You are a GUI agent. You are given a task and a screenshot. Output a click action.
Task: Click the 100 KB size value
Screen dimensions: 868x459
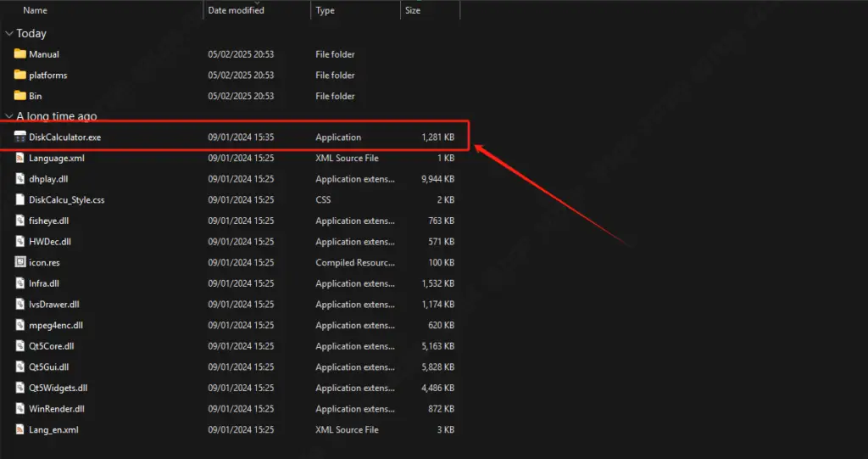pyautogui.click(x=441, y=262)
